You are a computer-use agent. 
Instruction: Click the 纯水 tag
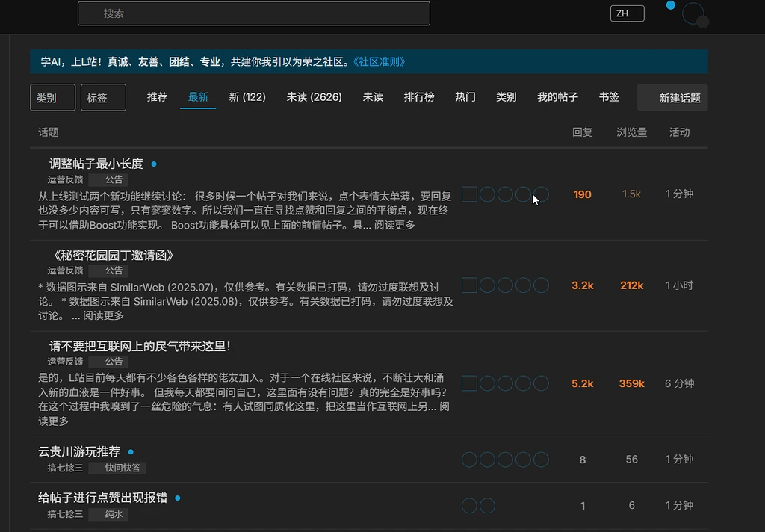(x=109, y=514)
